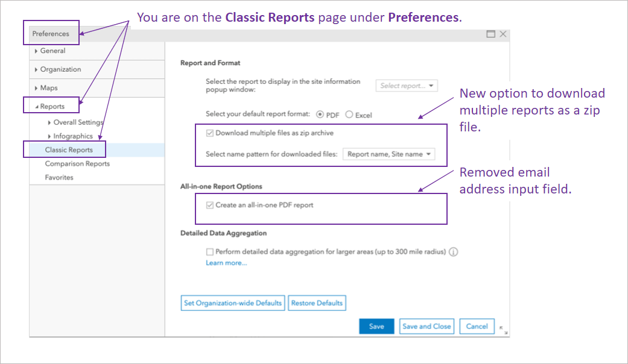Select the Excel report format option
Viewport: 628px width, 364px height.
[349, 115]
